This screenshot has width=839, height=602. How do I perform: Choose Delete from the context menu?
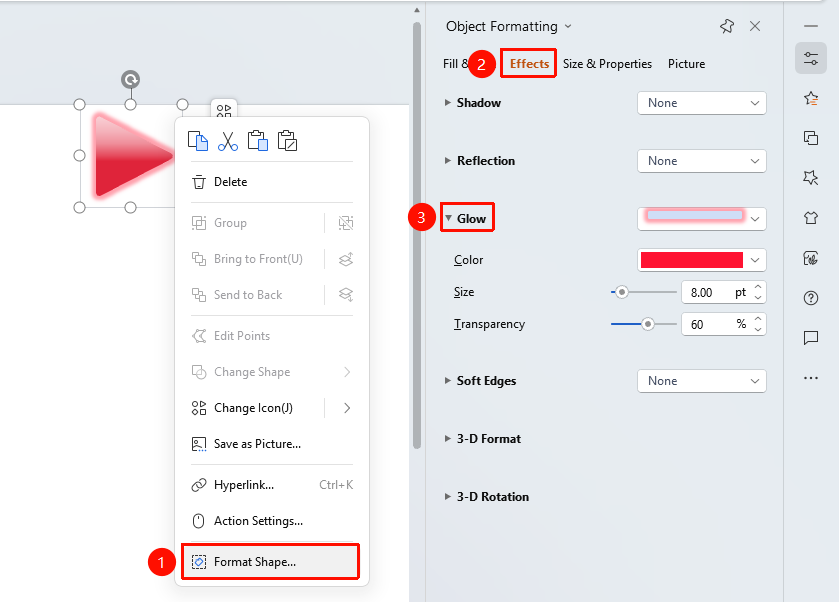[x=272, y=182]
